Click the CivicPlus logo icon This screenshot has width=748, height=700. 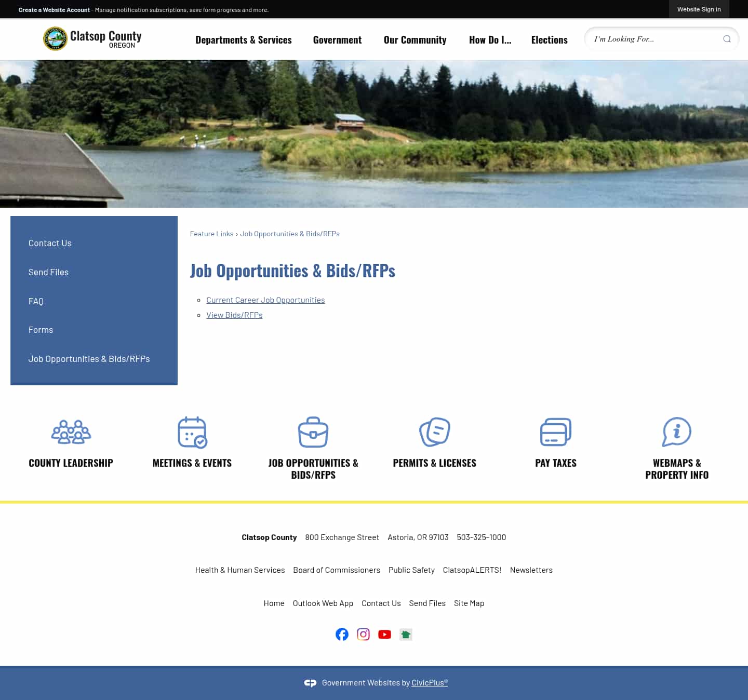coord(310,683)
